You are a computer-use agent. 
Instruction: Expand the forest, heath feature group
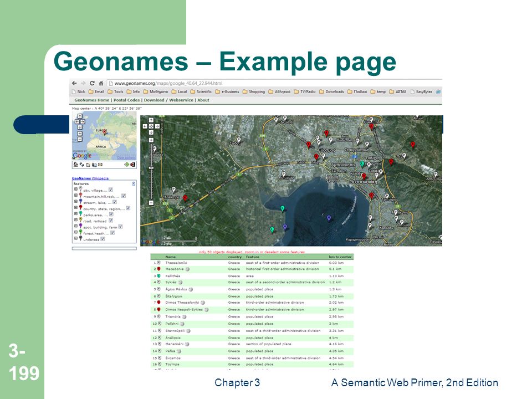[x=76, y=232]
